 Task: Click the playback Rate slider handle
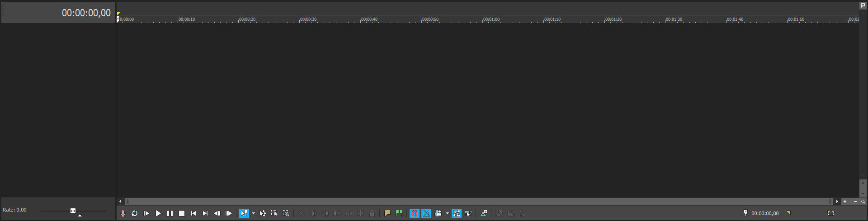click(x=73, y=211)
